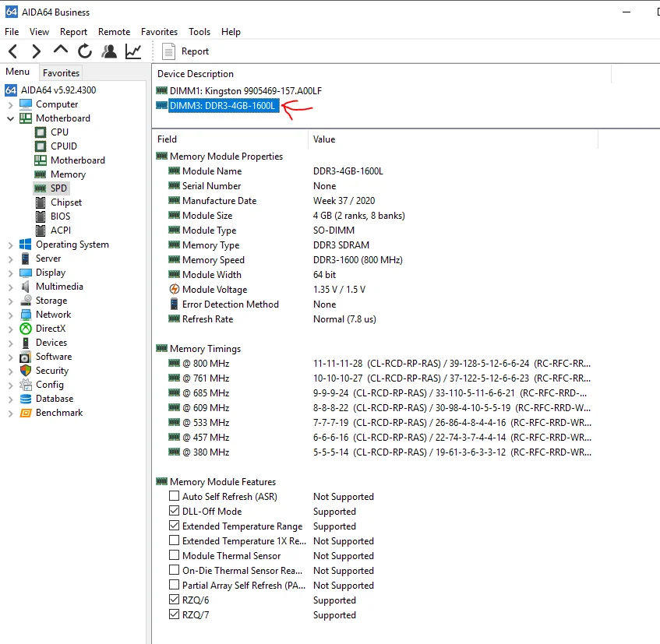
Task: Toggle Module Thermal Sensor checkbox
Action: click(174, 555)
